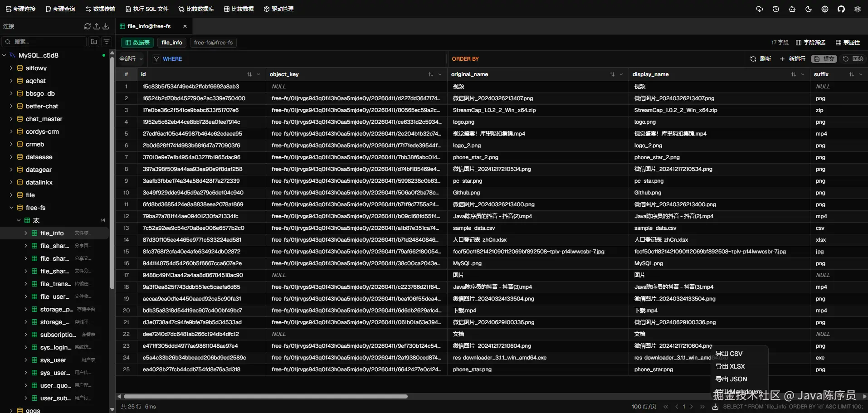Click the sidebar vertical scrollbar thumb
Image resolution: width=868 pixels, height=413 pixels.
pos(112,172)
